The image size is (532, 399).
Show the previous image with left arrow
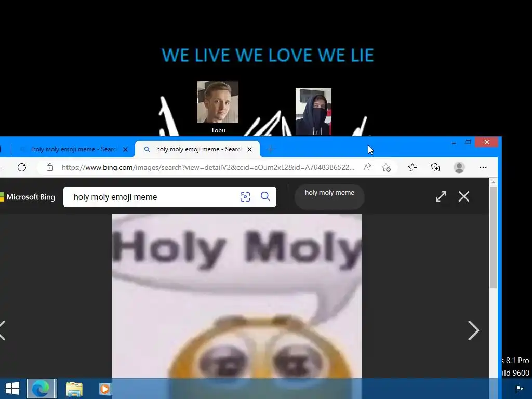(3, 330)
